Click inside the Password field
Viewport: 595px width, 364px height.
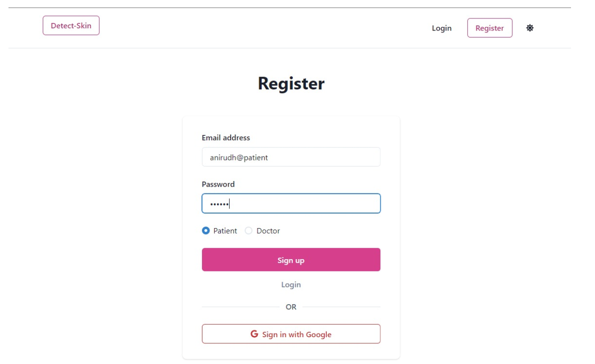[x=291, y=203]
